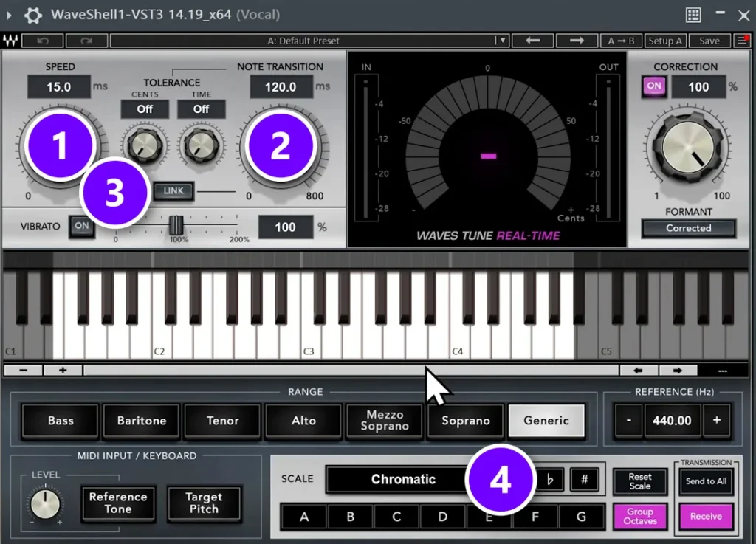Click the Vibrato slider handle
The height and width of the screenshot is (544, 756).
click(176, 225)
